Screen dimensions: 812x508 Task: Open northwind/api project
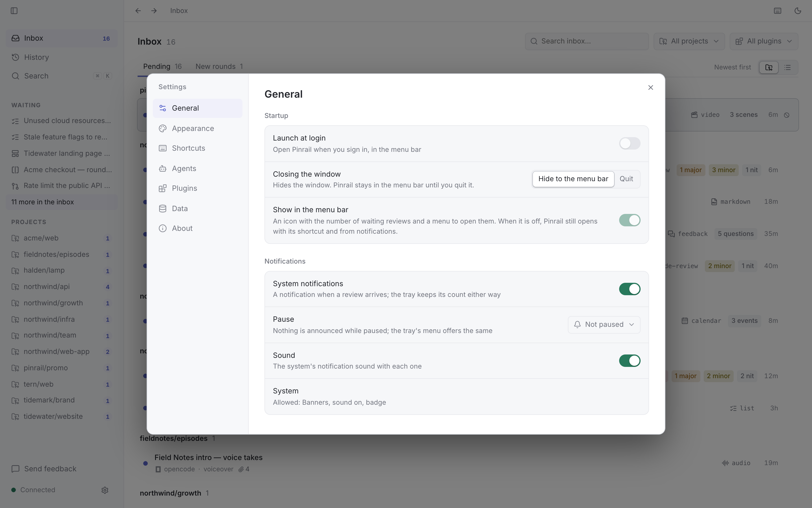62,286
